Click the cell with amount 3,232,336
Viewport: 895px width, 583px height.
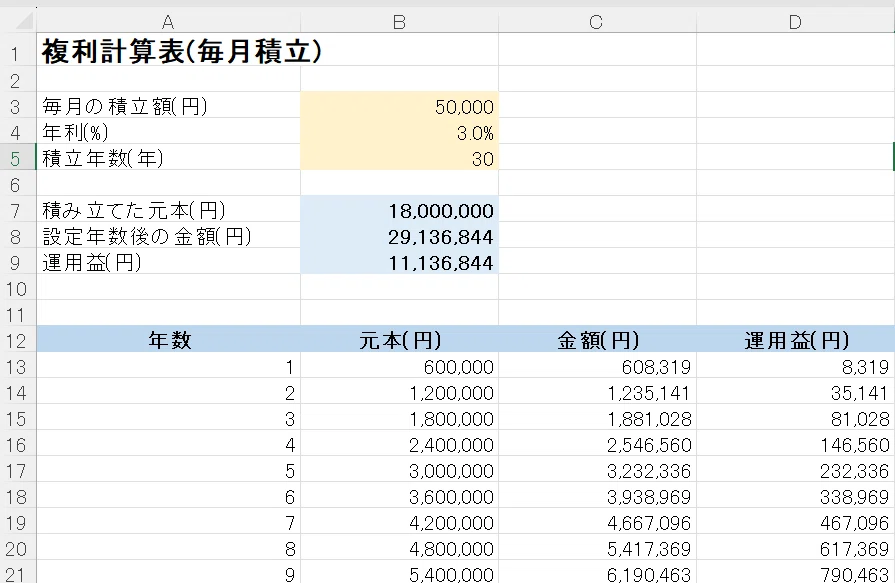tap(597, 469)
